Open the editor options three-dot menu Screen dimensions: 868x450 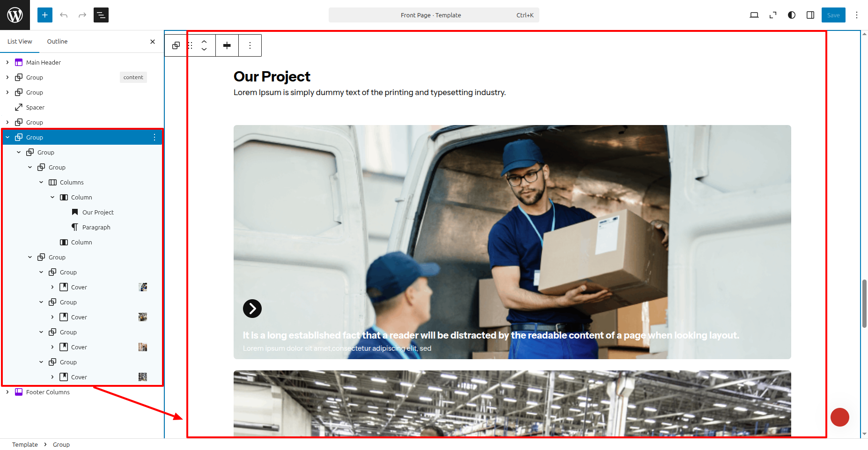point(857,15)
